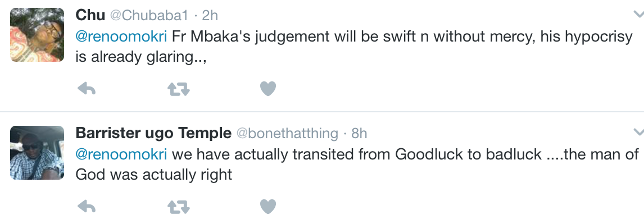Open the @bonethatthing handle
Screen dimensions: 644x219
click(x=287, y=133)
